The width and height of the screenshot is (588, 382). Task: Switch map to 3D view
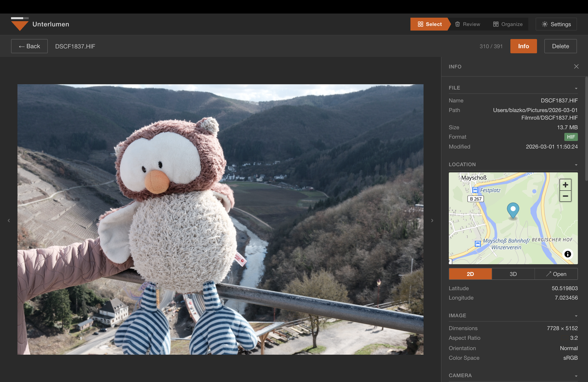513,274
